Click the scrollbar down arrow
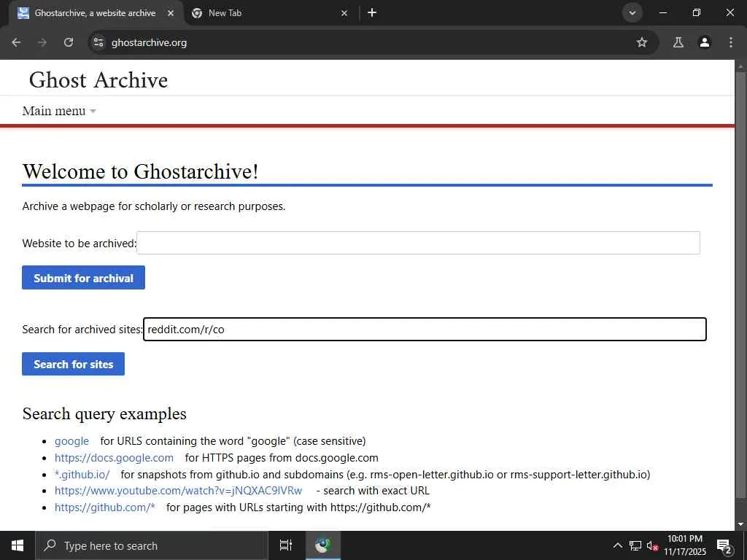 pos(740,524)
